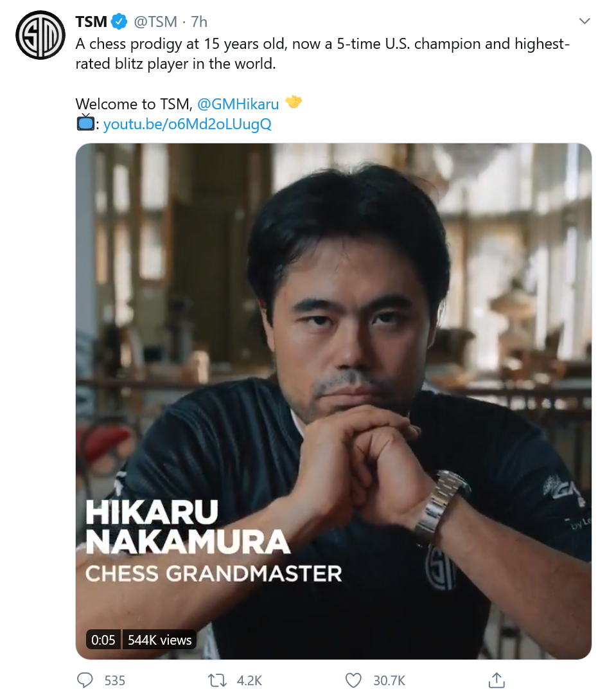Screen dimensions: 607x700
Task: Like the tweet with the heart icon
Action: 353,680
